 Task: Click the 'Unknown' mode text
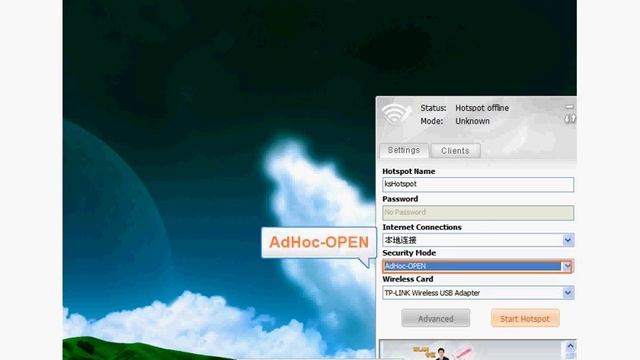click(x=472, y=121)
